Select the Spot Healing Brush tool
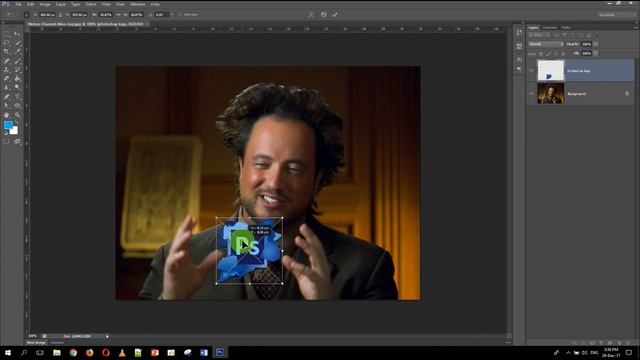The height and width of the screenshot is (360, 640). tap(7, 61)
